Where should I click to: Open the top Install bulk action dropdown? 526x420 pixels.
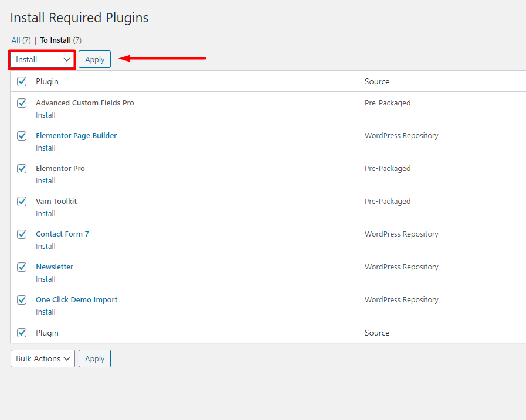coord(42,59)
